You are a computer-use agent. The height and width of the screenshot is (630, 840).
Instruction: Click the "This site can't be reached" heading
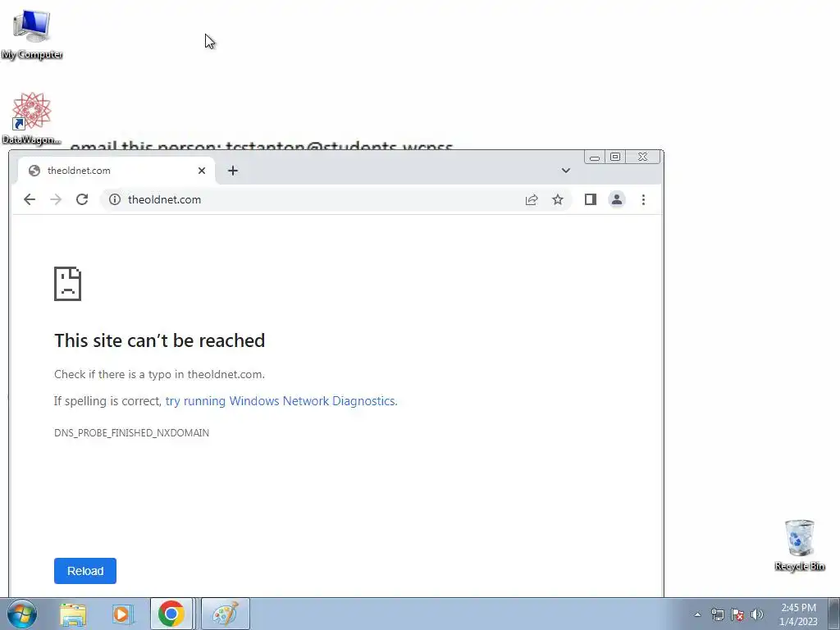[x=160, y=340]
